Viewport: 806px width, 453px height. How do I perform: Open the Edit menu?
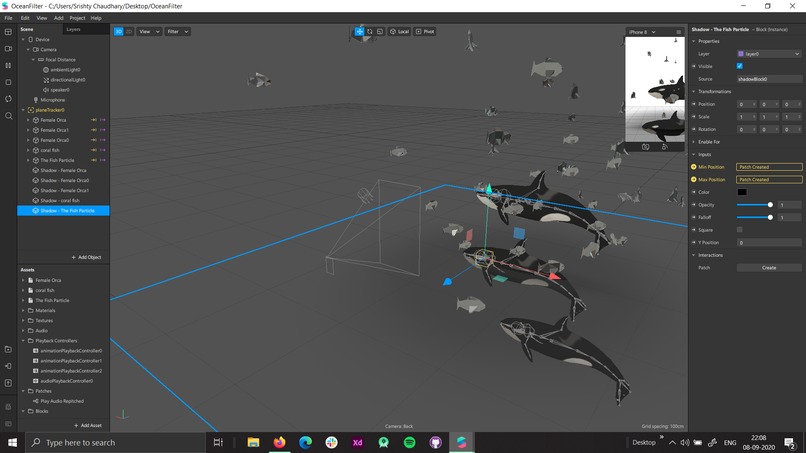25,18
